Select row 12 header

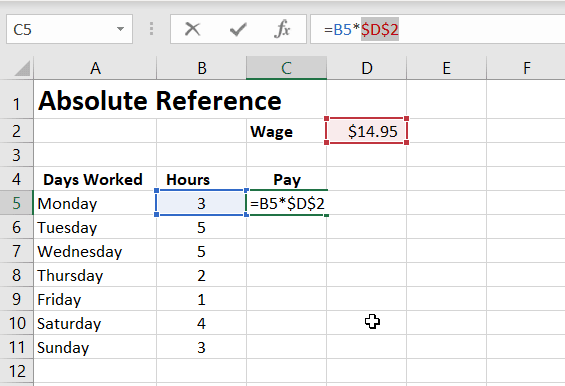[17, 371]
